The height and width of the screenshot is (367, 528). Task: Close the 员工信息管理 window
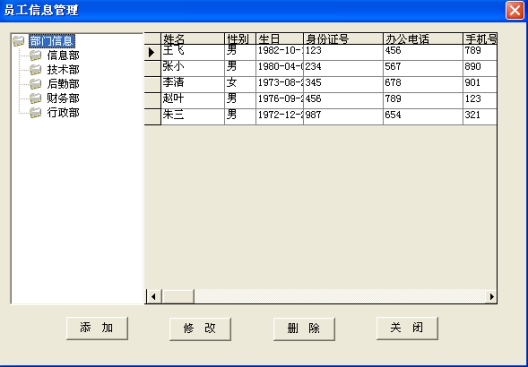(x=515, y=10)
